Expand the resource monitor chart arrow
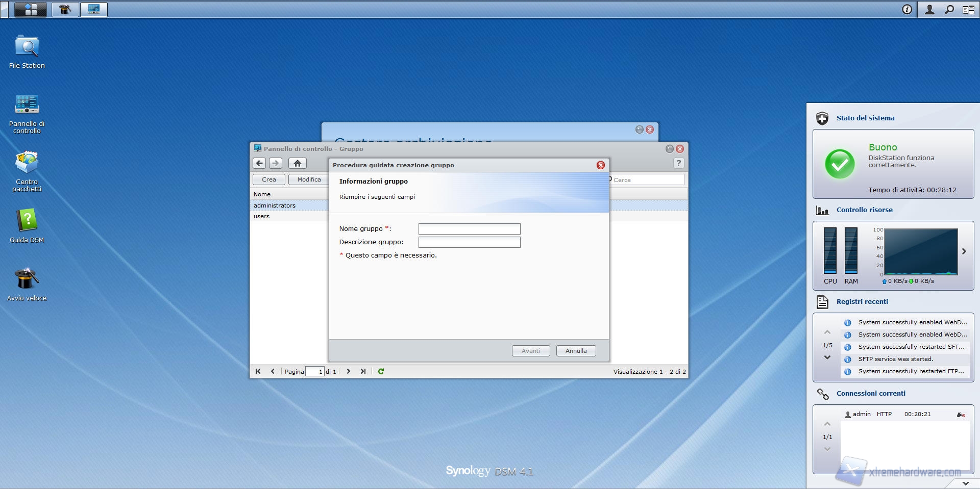This screenshot has width=980, height=489. click(964, 251)
